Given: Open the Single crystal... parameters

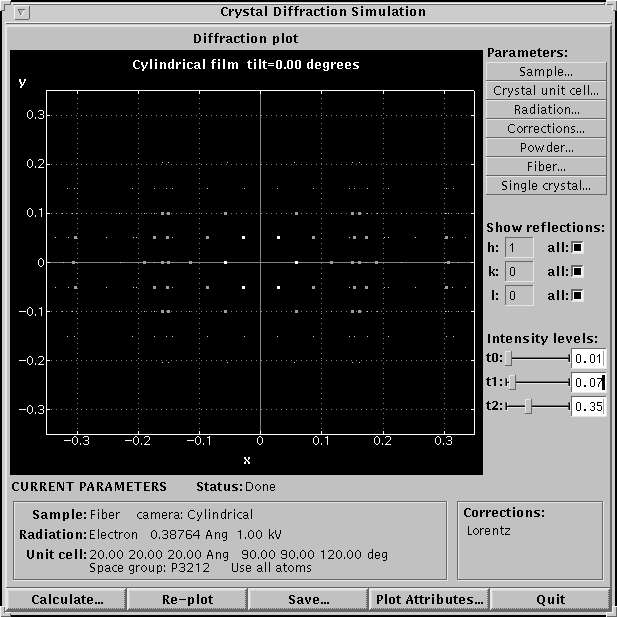Looking at the screenshot, I should [546, 185].
